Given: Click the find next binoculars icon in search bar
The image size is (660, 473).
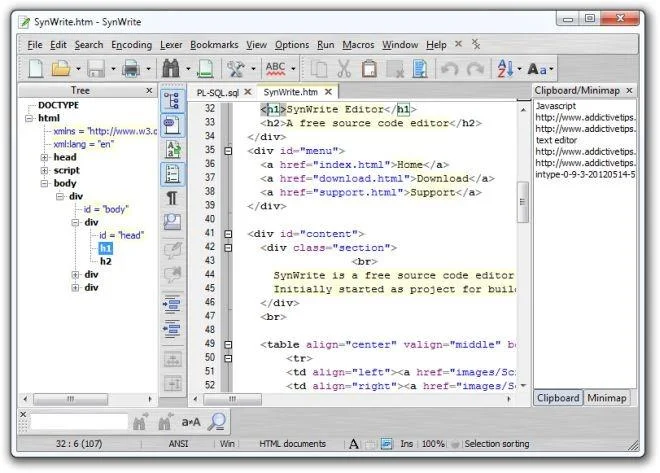Looking at the screenshot, I should tap(141, 421).
